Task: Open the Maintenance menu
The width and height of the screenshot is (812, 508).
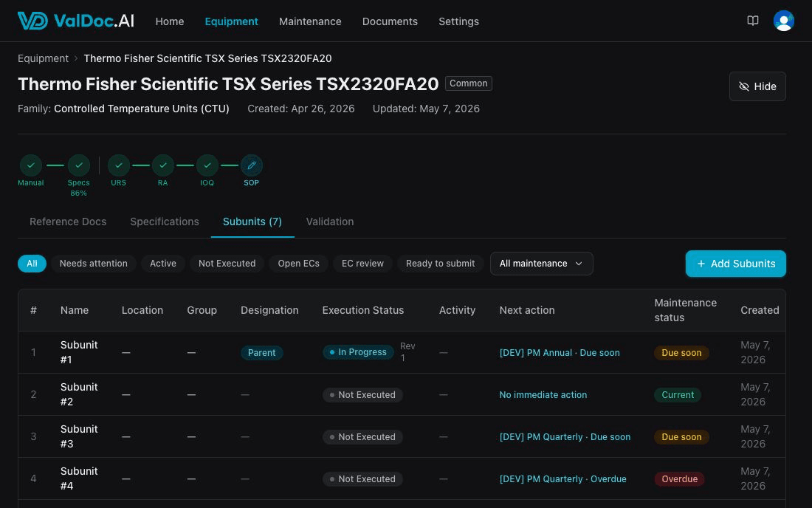Action: pos(310,21)
